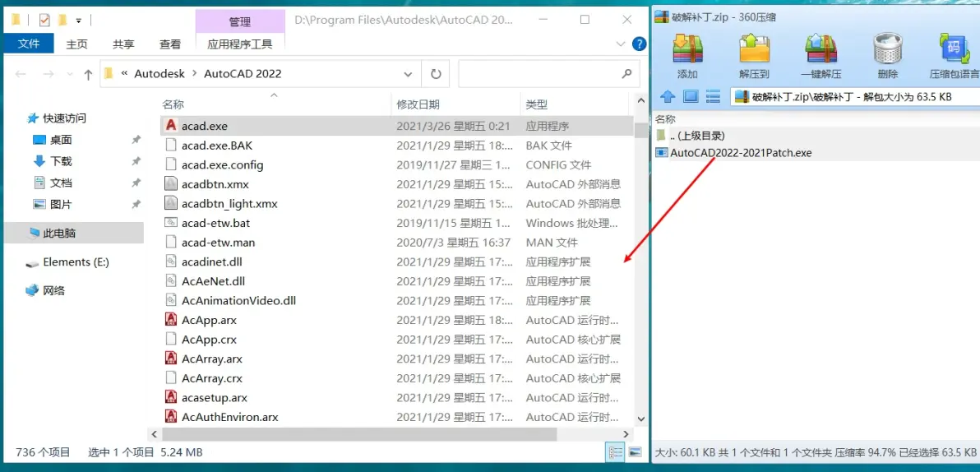980x472 pixels.
Task: Click AutoCAD 2022 in the breadcrumb path
Action: pos(243,74)
